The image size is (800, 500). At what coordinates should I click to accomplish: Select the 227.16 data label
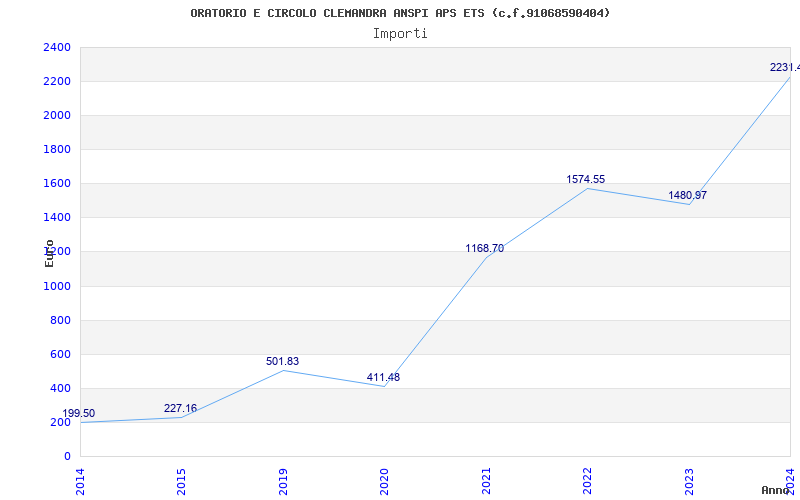pyautogui.click(x=180, y=408)
